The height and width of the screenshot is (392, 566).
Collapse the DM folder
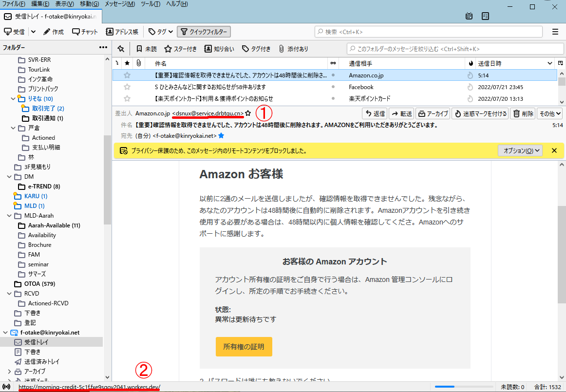[x=9, y=176]
